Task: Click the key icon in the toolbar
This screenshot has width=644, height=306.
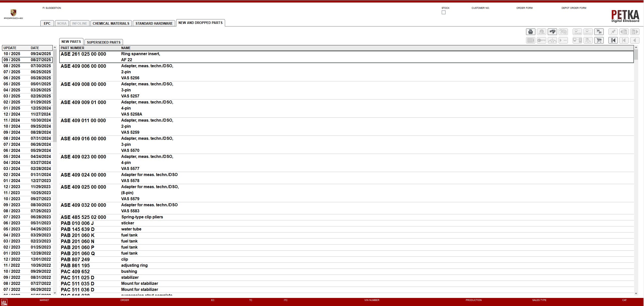Action: 541,40
